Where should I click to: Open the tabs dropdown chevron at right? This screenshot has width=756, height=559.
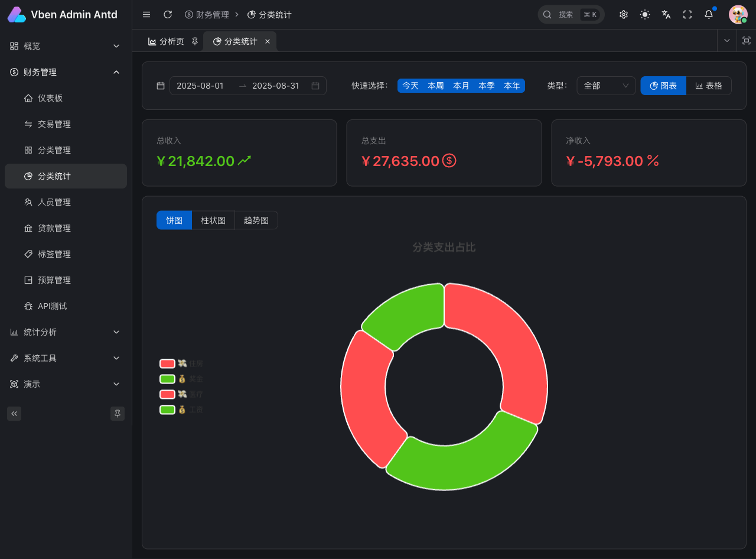(727, 41)
